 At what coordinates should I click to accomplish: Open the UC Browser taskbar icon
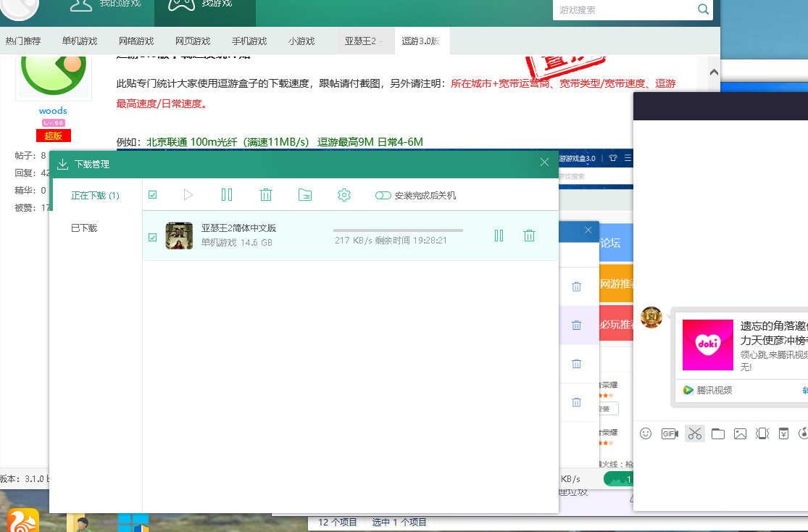23,520
